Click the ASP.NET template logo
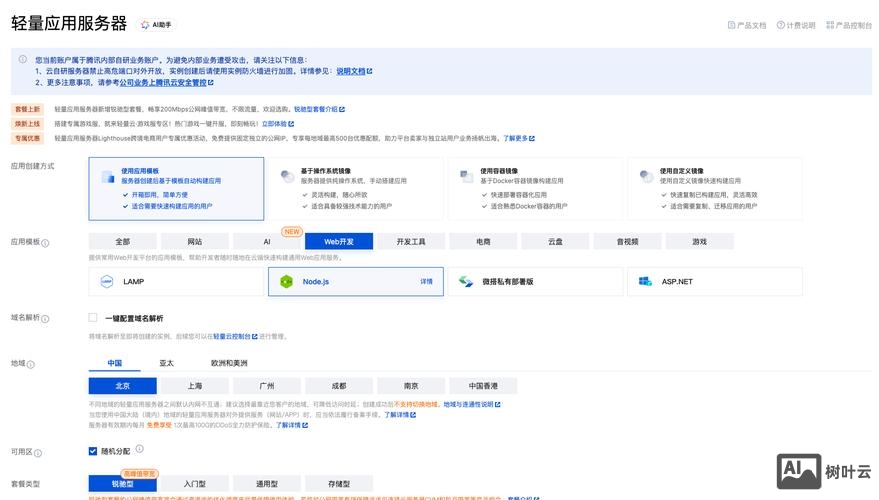Image resolution: width=879 pixels, height=500 pixels. point(645,281)
